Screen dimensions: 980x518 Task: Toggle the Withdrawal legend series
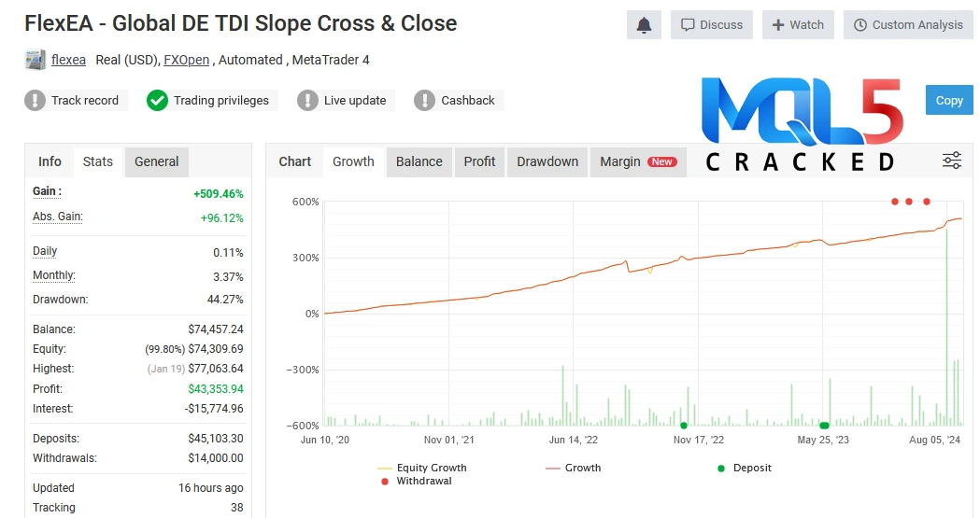[x=417, y=482]
